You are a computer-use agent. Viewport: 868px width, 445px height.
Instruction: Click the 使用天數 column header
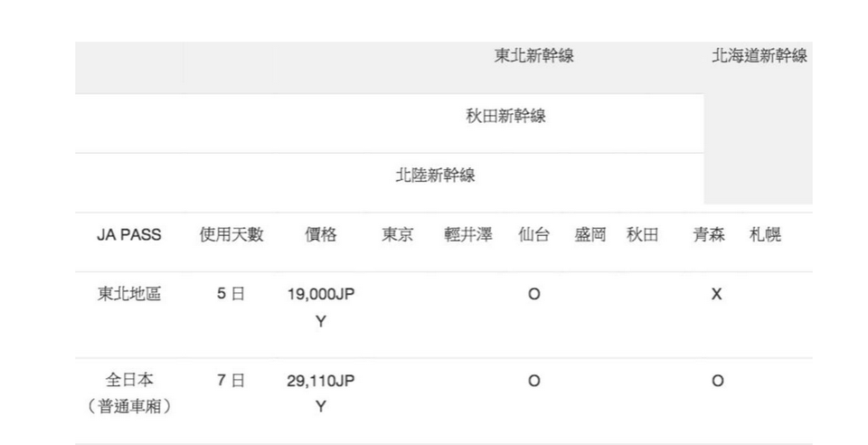click(x=231, y=235)
